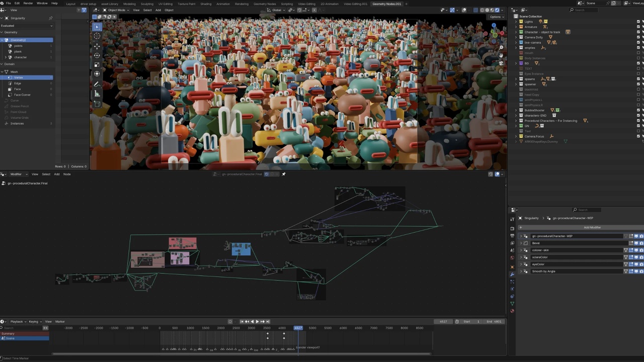Expand the Smooth by Angle modifier panel
The image size is (644, 362).
tap(521, 271)
